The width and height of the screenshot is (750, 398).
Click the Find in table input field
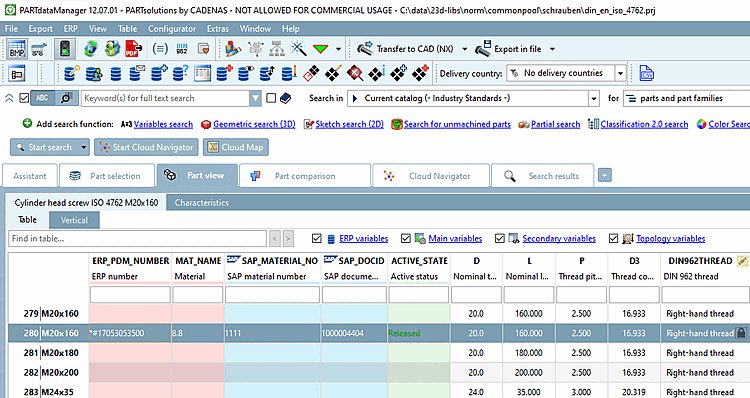(x=137, y=238)
